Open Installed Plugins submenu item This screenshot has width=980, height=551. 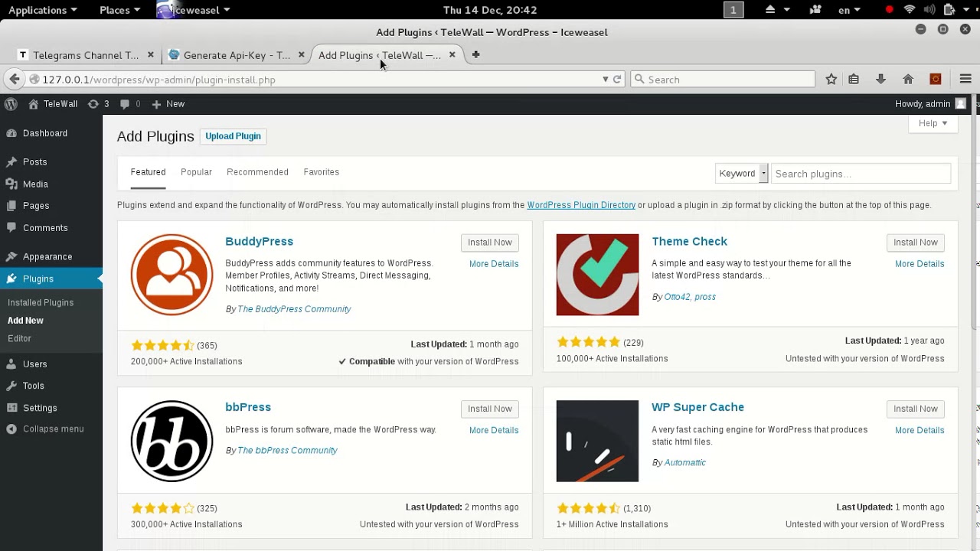(41, 303)
